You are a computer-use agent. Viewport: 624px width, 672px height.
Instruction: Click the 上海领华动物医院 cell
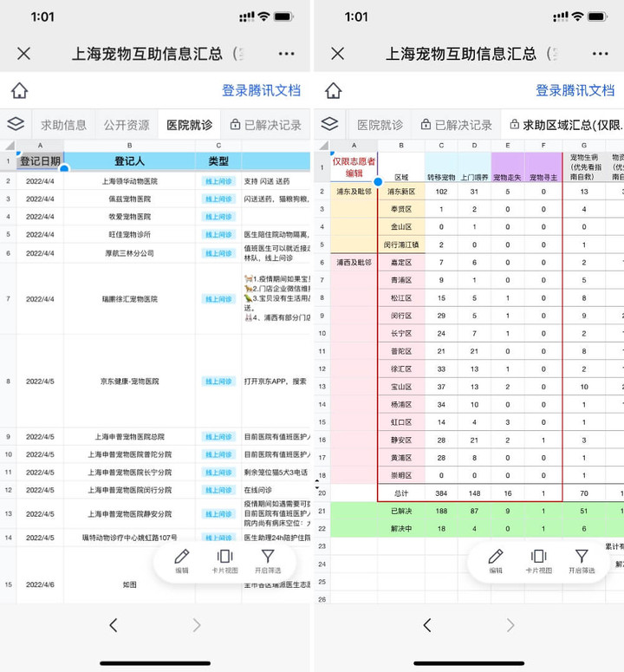[129, 181]
